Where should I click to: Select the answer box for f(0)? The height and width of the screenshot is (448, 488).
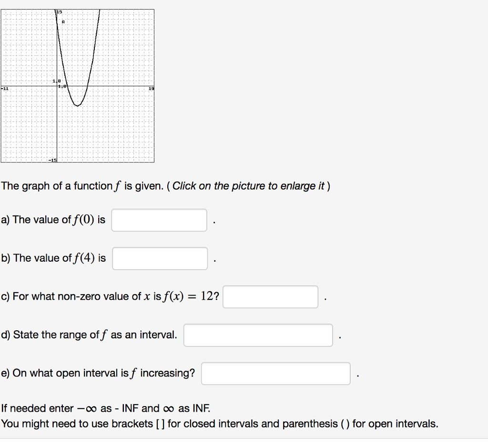[x=159, y=220]
